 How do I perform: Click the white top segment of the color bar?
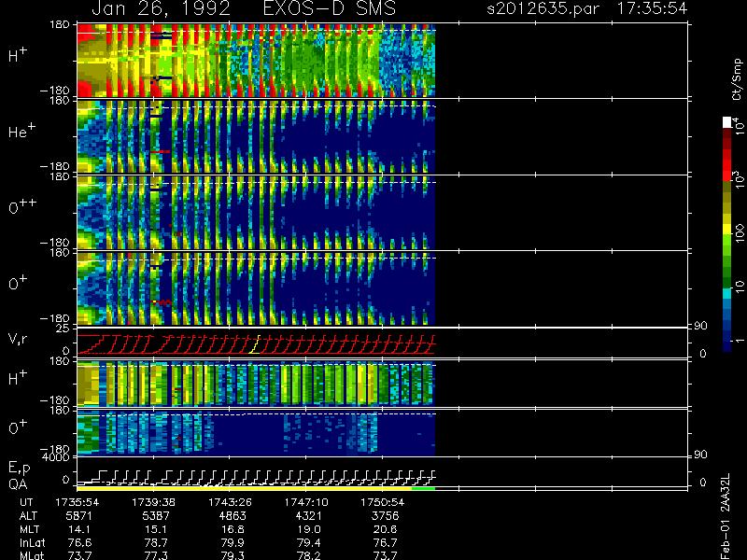tap(727, 122)
